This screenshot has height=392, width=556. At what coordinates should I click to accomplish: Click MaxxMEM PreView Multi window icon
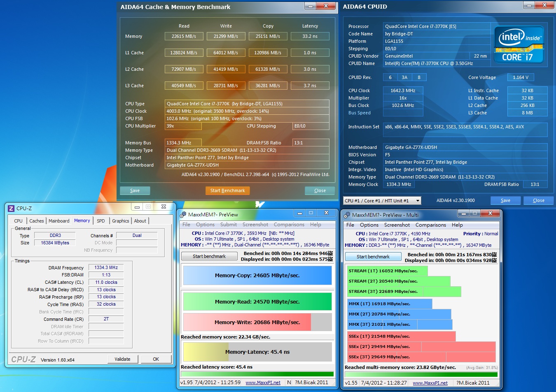pos(347,215)
